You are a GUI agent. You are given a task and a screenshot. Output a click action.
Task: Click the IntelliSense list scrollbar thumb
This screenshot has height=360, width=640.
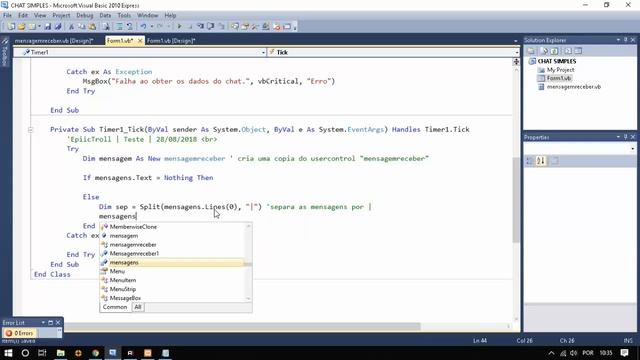coord(248,264)
